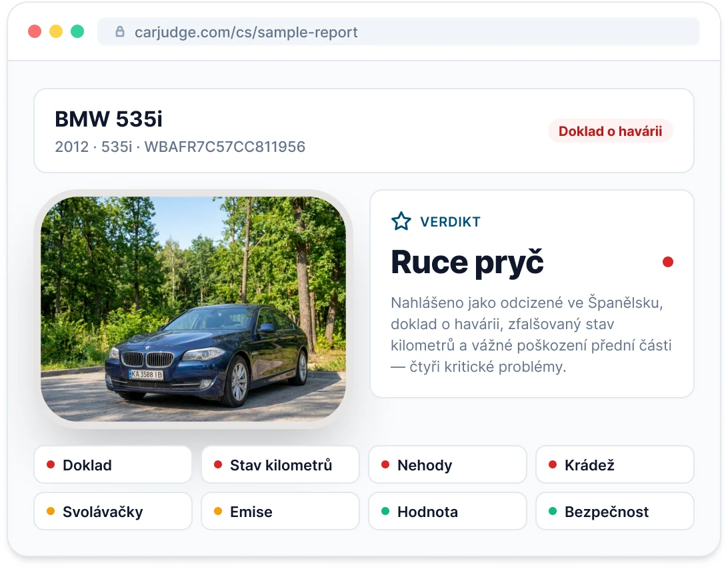
Task: Open the Stav kilometrů category
Action: coord(280,464)
